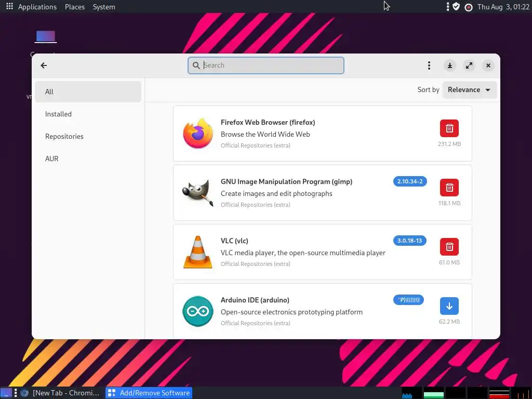Click the VLC version badge 3.0.18-13
The width and height of the screenshot is (532, 399).
[x=409, y=241]
